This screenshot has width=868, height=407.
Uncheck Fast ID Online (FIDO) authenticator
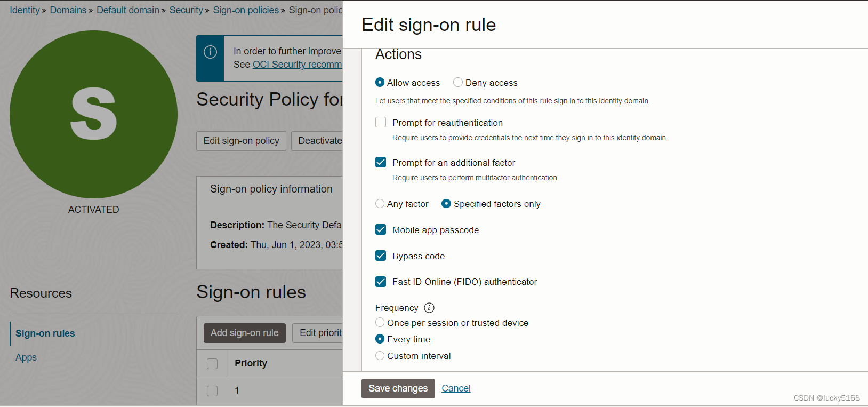pyautogui.click(x=381, y=281)
